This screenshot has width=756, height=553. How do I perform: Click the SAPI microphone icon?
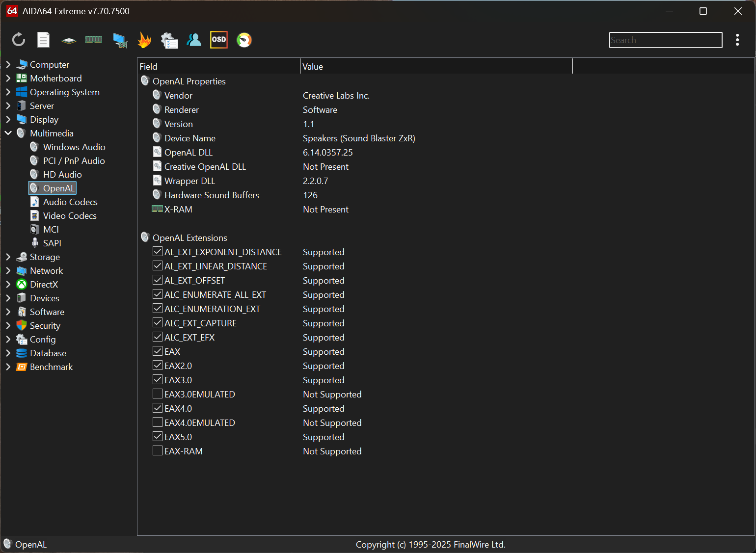click(35, 243)
